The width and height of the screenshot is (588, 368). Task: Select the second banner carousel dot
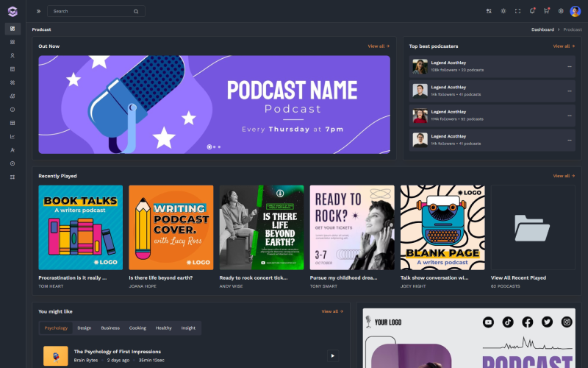(215, 146)
